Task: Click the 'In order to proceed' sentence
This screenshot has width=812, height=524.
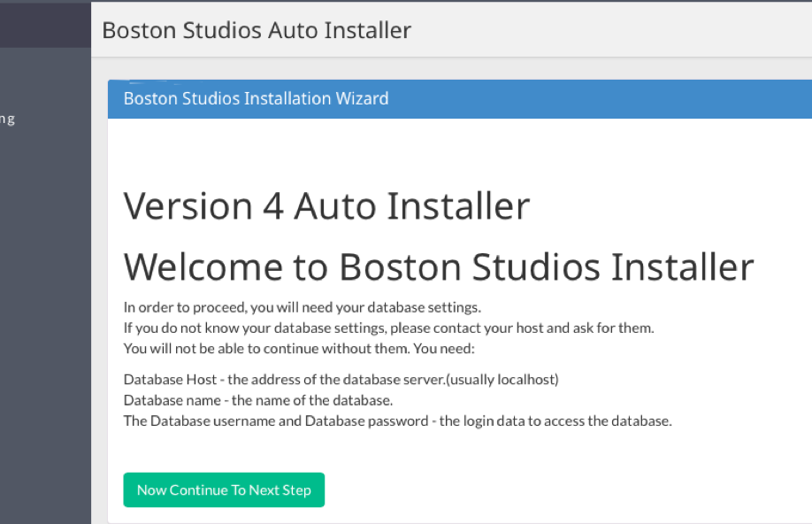Action: click(x=302, y=308)
